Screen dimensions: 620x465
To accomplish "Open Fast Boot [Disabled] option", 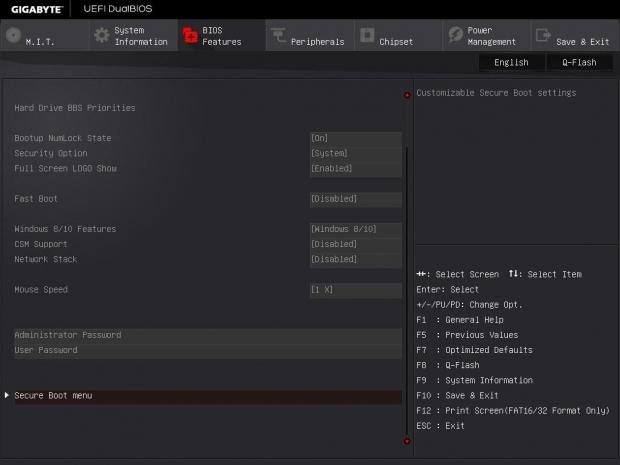I will 355,198.
